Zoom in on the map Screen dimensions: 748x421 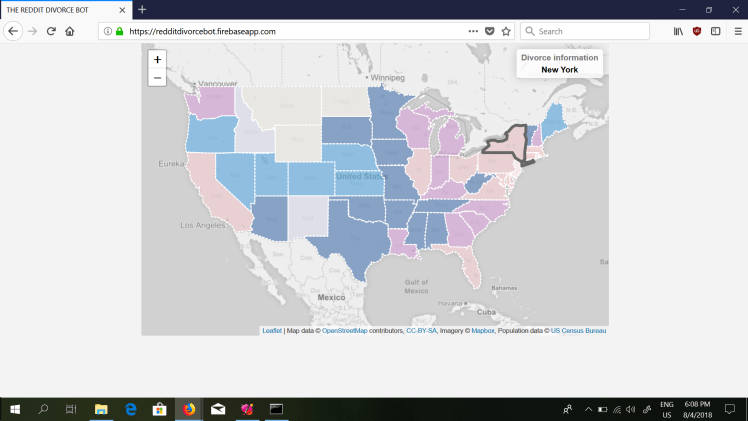[157, 60]
